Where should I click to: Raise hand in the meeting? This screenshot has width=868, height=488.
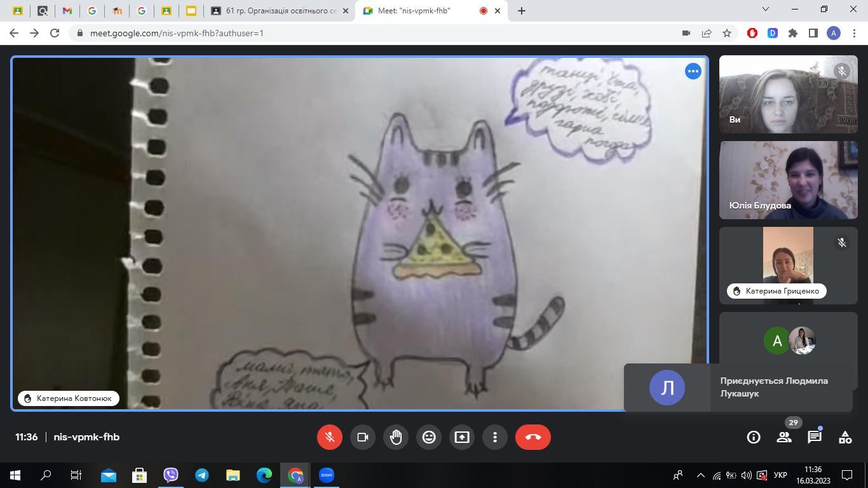click(x=396, y=437)
